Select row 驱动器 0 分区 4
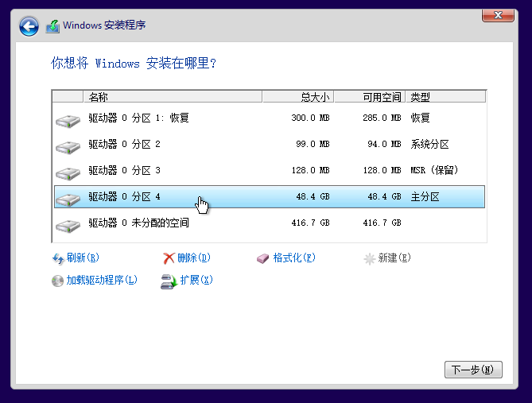This screenshot has width=532, height=403. [x=270, y=197]
